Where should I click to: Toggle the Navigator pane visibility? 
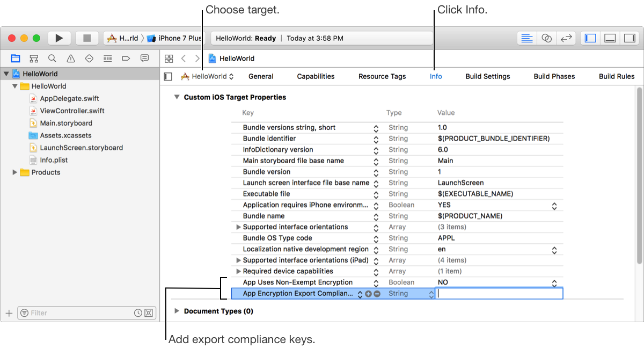[x=590, y=38]
